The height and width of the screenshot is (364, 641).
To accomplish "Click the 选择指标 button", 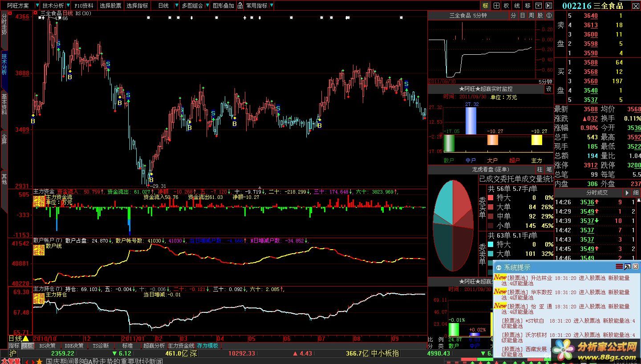I will click(137, 6).
